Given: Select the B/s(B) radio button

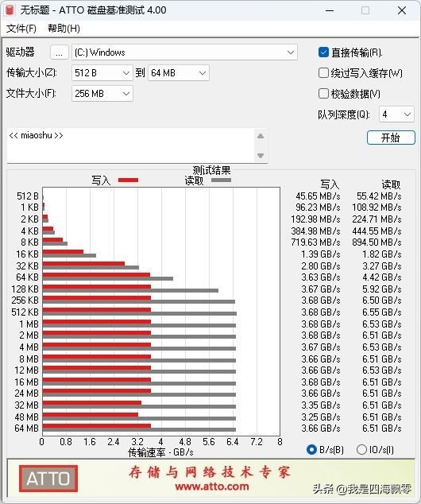Looking at the screenshot, I should [x=311, y=449].
